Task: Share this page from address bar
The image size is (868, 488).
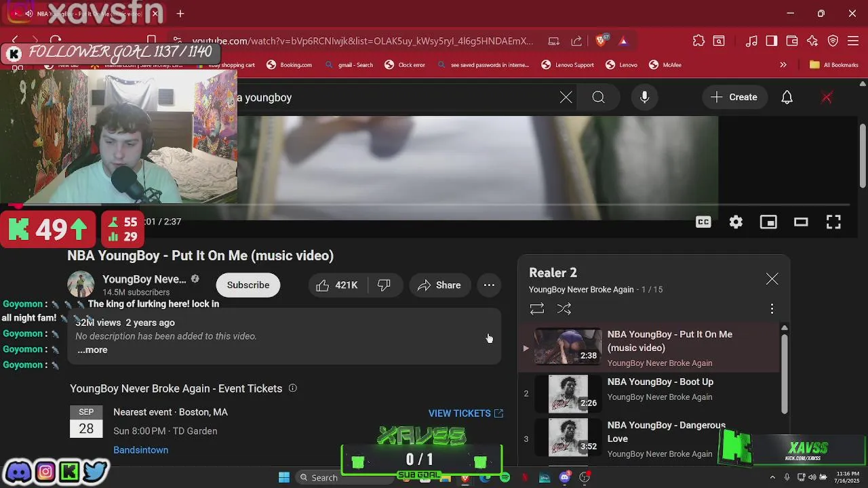Action: (x=576, y=41)
